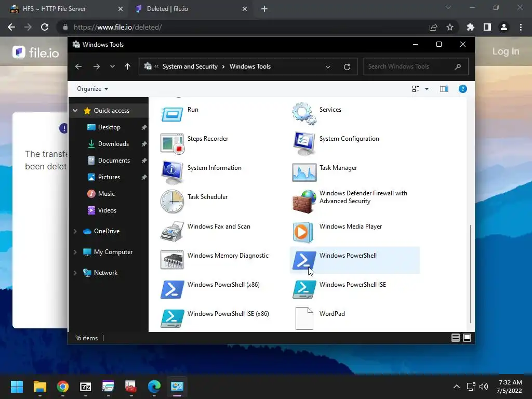Select the Task Scheduler clock icon
Image resolution: width=532 pixels, height=399 pixels.
(172, 202)
